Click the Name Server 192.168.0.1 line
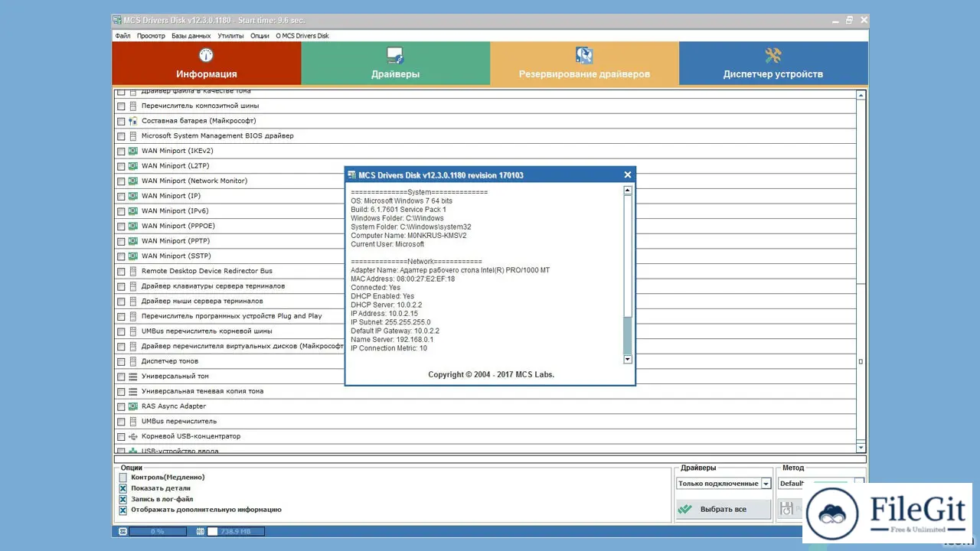 tap(392, 340)
